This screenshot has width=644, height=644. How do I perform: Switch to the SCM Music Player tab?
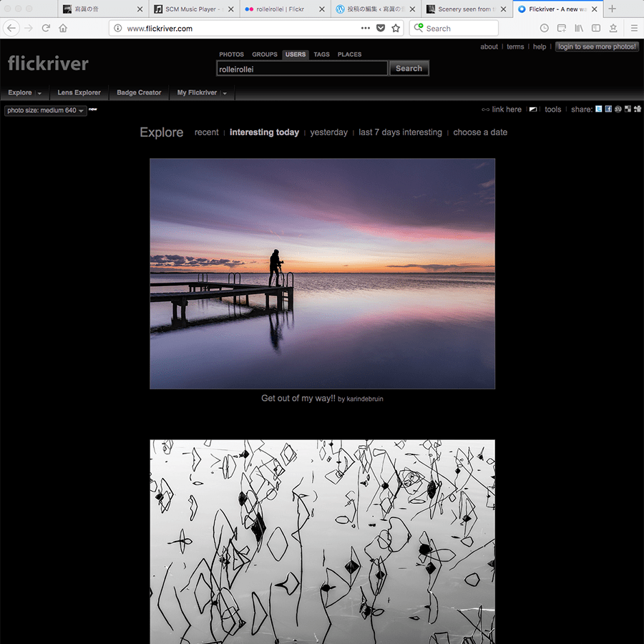[x=190, y=9]
